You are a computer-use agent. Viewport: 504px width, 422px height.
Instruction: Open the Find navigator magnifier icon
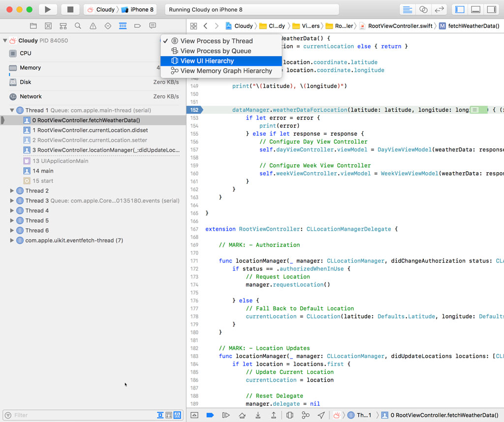pos(78,26)
